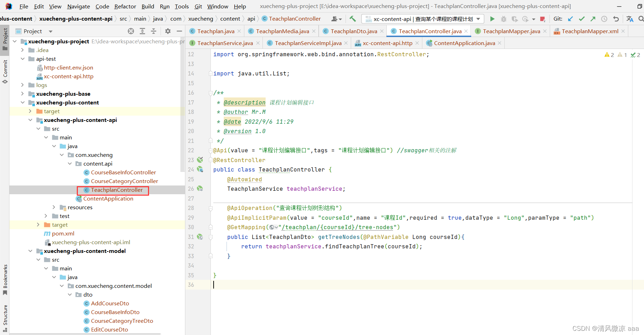Click the Git commit checkmark icon
The image size is (644, 335).
tap(582, 19)
